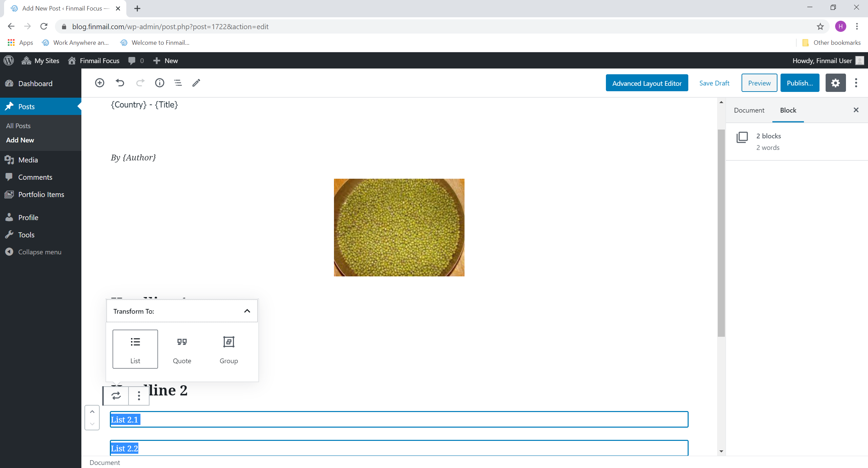
Task: Click the multi-block selection icon
Action: (x=742, y=137)
